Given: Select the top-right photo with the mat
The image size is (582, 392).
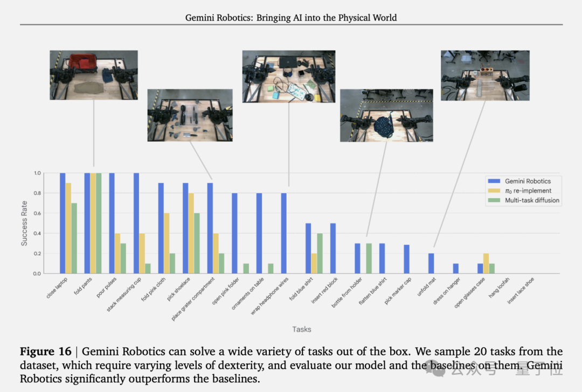Looking at the screenshot, I should [484, 75].
